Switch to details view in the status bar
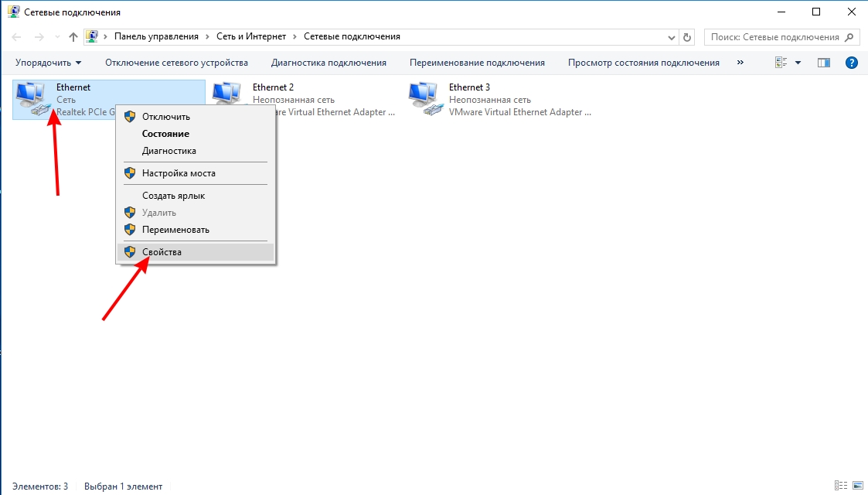The image size is (868, 495). click(x=841, y=486)
